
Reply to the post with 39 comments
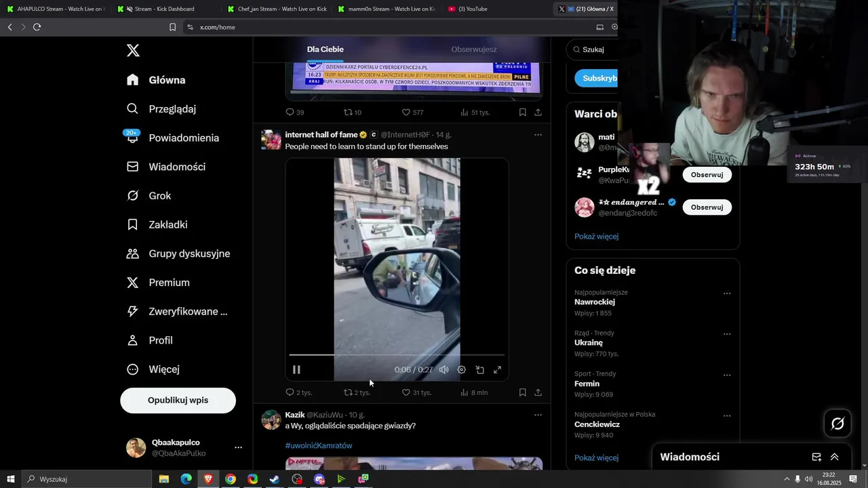click(294, 113)
